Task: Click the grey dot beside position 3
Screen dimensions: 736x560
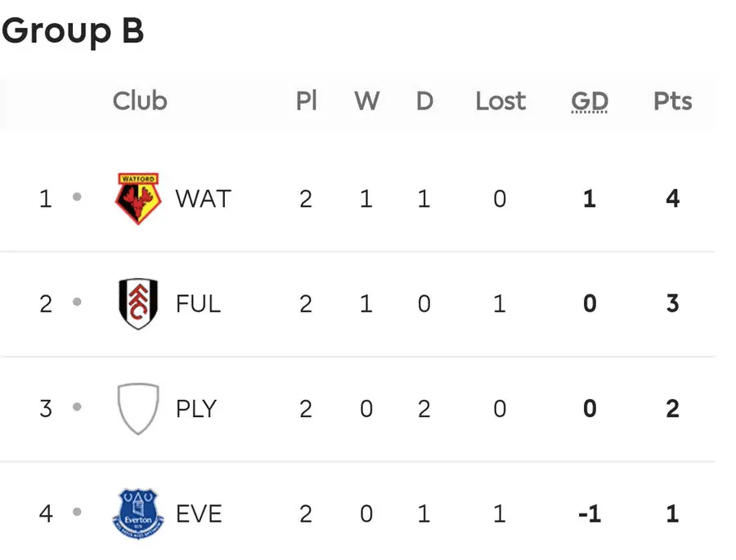Action: 77,406
